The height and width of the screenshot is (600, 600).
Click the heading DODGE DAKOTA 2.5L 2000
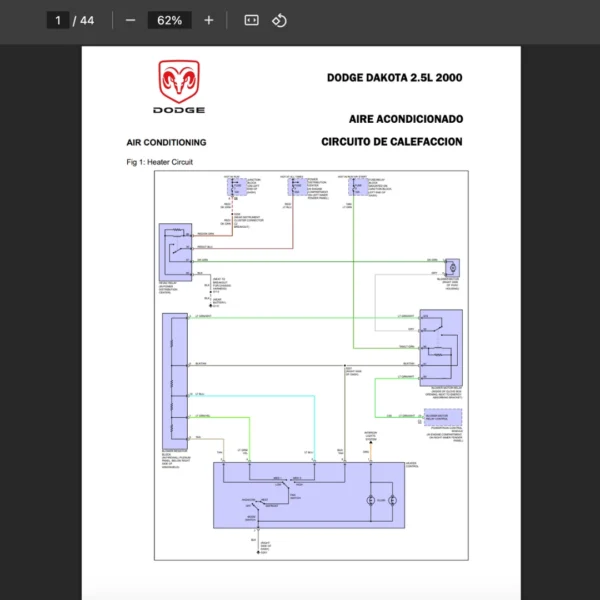coord(395,78)
